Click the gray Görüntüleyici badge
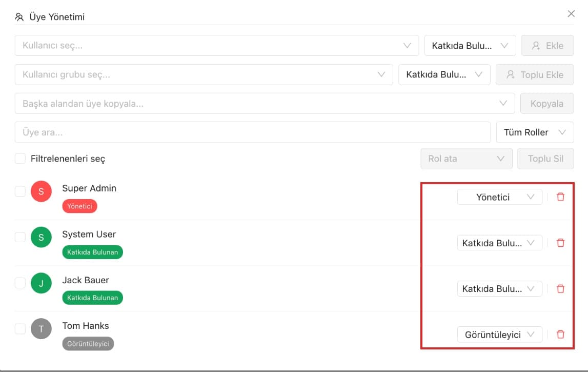The width and height of the screenshot is (588, 372). click(x=88, y=343)
